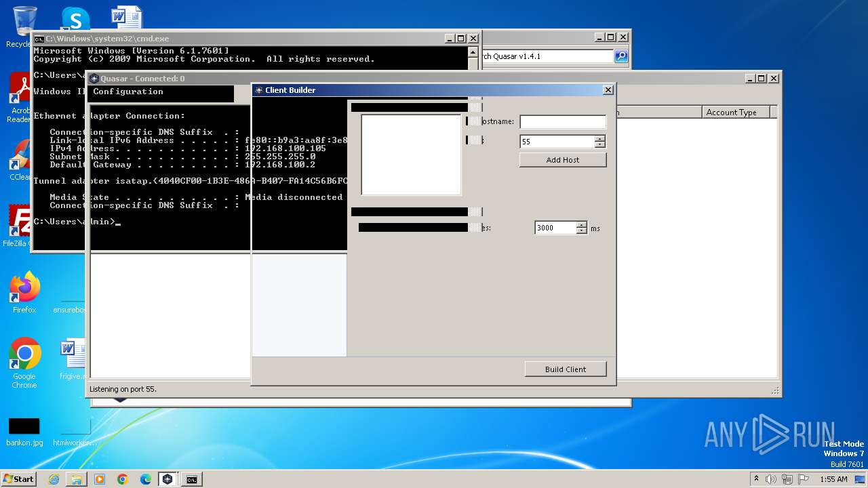Click the 'Listening on port 55.' status text
The image size is (868, 488).
tap(123, 389)
